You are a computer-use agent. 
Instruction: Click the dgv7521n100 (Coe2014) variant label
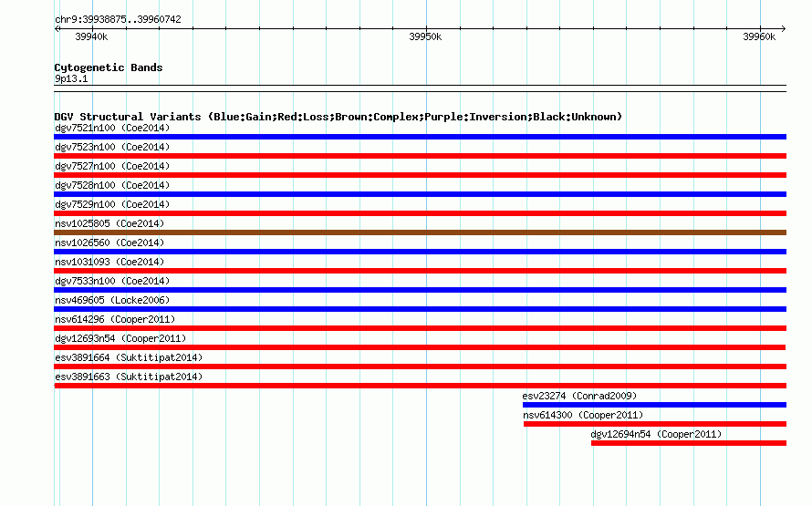click(x=112, y=128)
